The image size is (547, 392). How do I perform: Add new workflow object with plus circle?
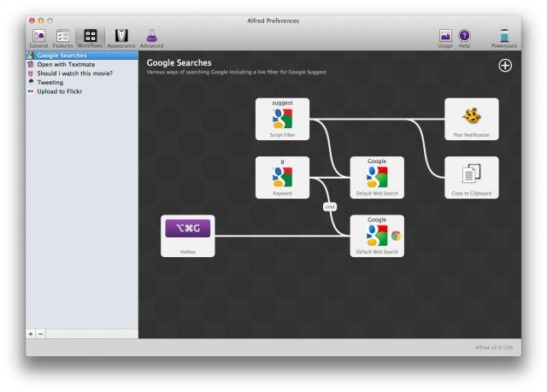505,66
